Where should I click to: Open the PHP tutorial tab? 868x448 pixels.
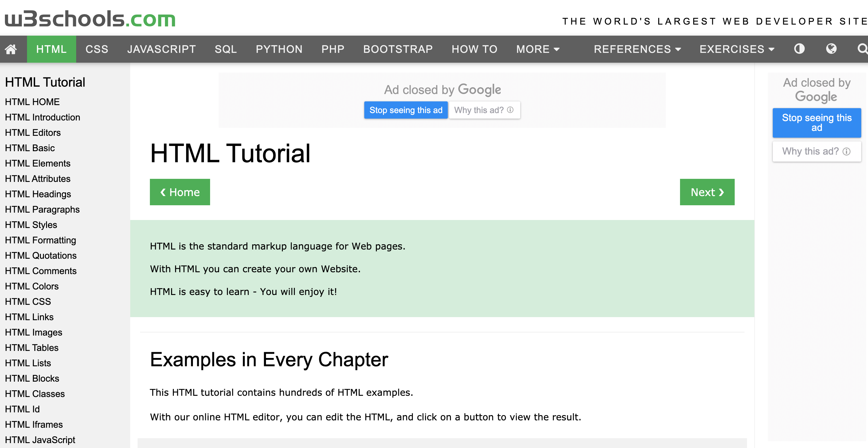[x=333, y=49]
